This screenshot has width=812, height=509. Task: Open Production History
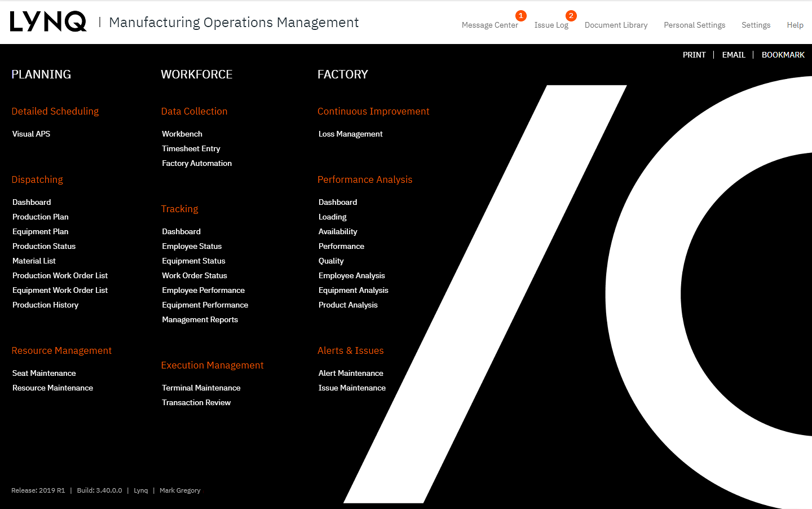[x=45, y=305]
